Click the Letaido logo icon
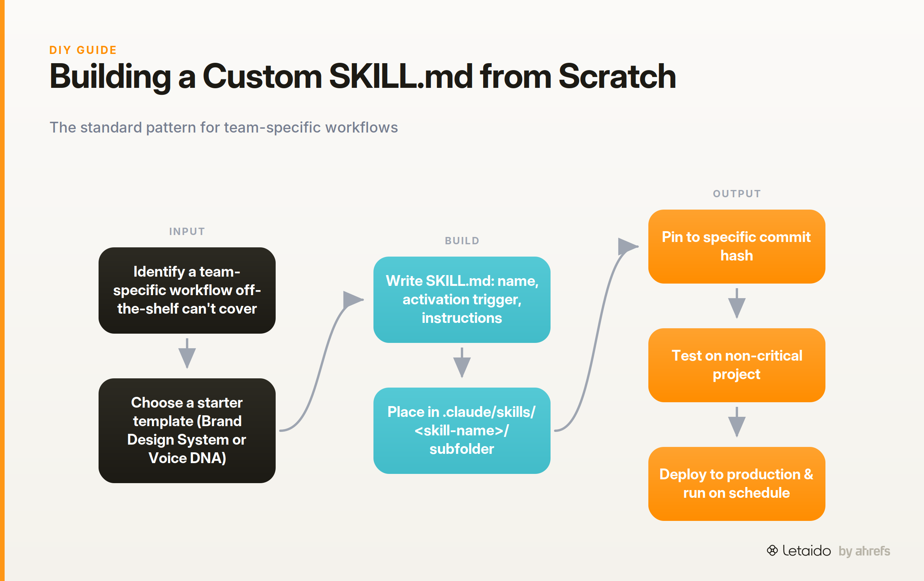924x581 pixels. [772, 551]
